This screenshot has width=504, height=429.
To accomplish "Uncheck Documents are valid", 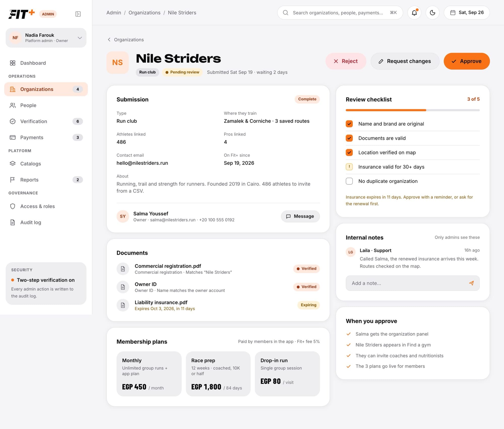I will pyautogui.click(x=349, y=138).
